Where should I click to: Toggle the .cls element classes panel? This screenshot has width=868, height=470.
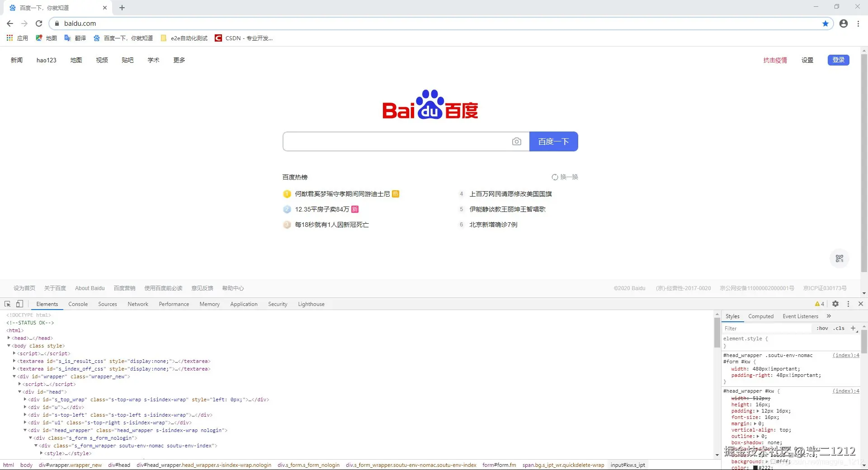tap(839, 328)
